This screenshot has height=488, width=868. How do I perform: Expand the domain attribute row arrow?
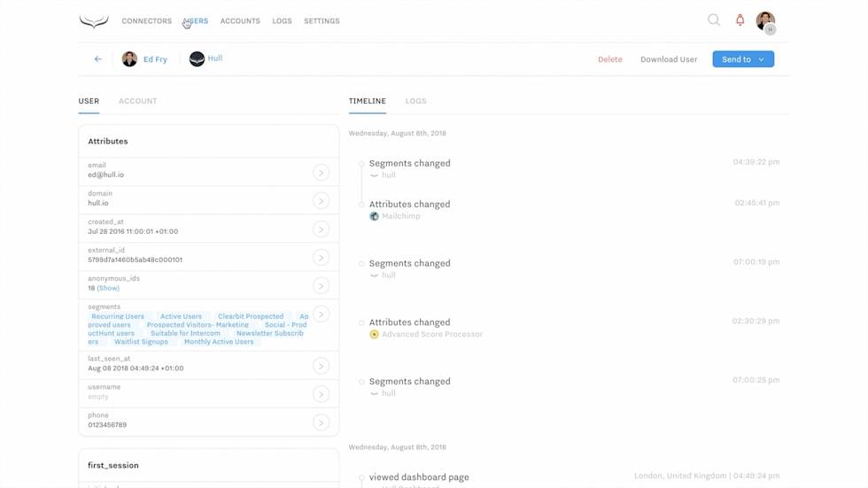tap(321, 201)
